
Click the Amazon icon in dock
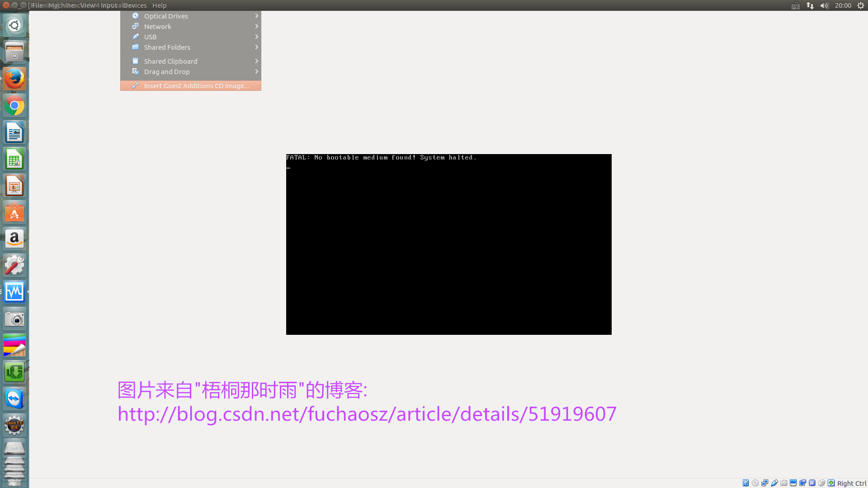(14, 238)
